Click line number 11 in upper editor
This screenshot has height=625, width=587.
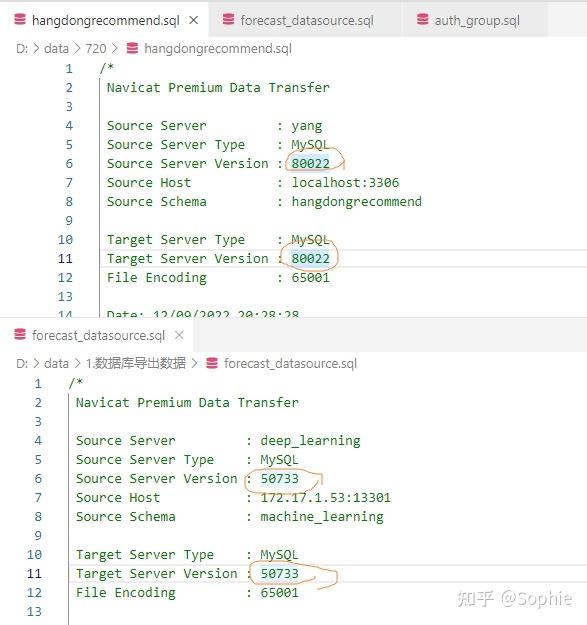pyautogui.click(x=65, y=259)
